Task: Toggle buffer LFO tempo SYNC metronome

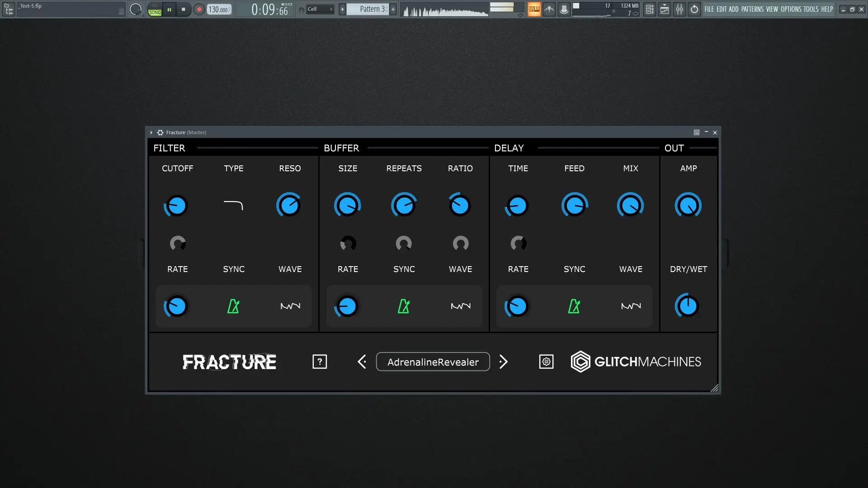Action: point(404,306)
